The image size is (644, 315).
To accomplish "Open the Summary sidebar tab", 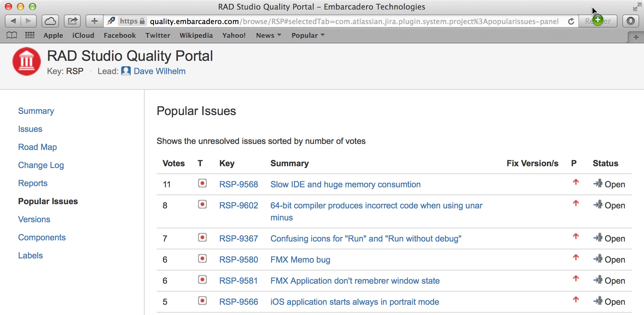I will pos(36,111).
